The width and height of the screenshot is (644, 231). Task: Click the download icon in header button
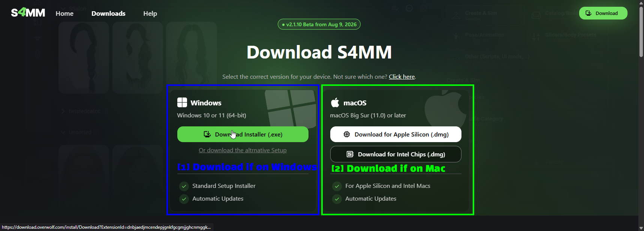[589, 13]
